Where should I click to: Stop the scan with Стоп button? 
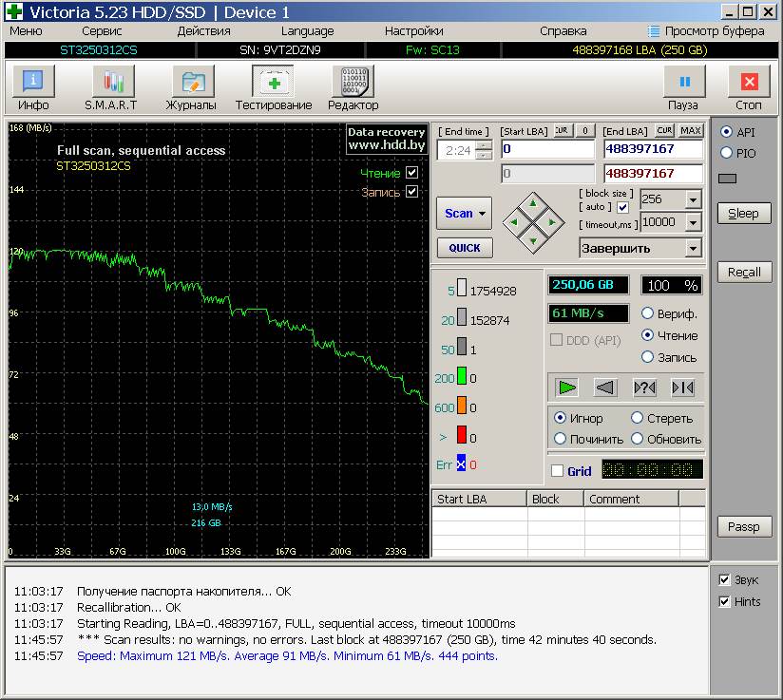(x=749, y=88)
